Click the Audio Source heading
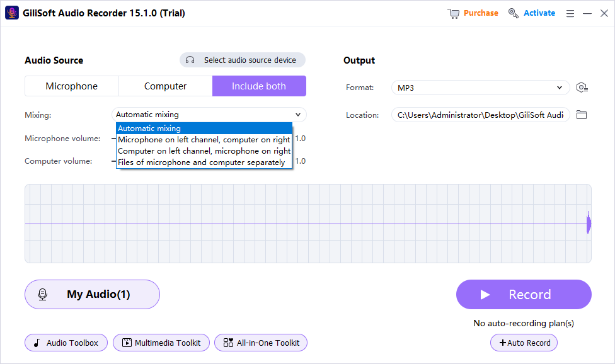 pos(54,60)
